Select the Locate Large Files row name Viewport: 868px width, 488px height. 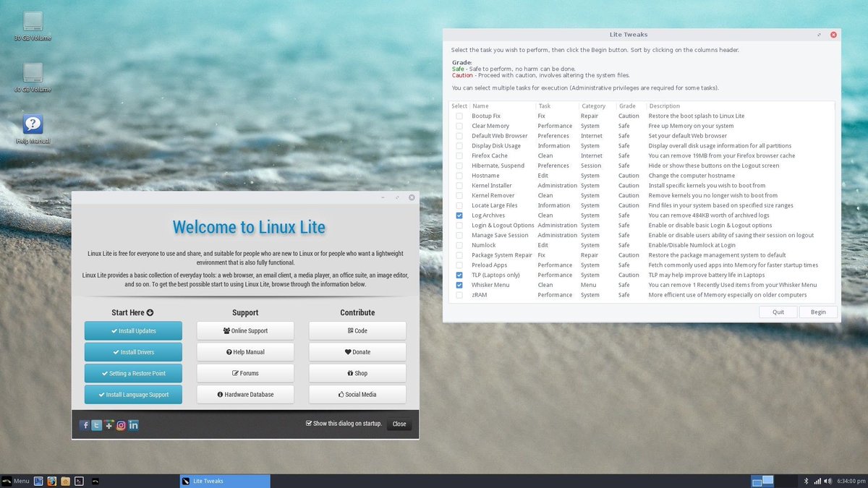point(495,205)
